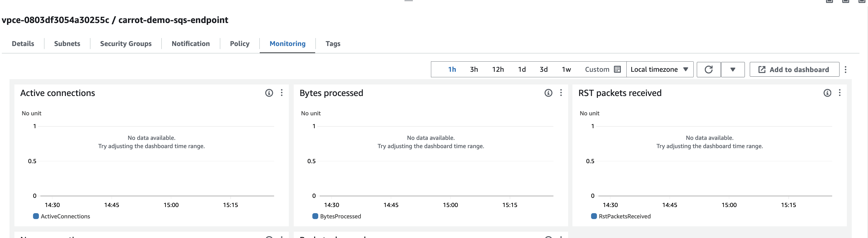Open the Local timezone dropdown

click(659, 70)
